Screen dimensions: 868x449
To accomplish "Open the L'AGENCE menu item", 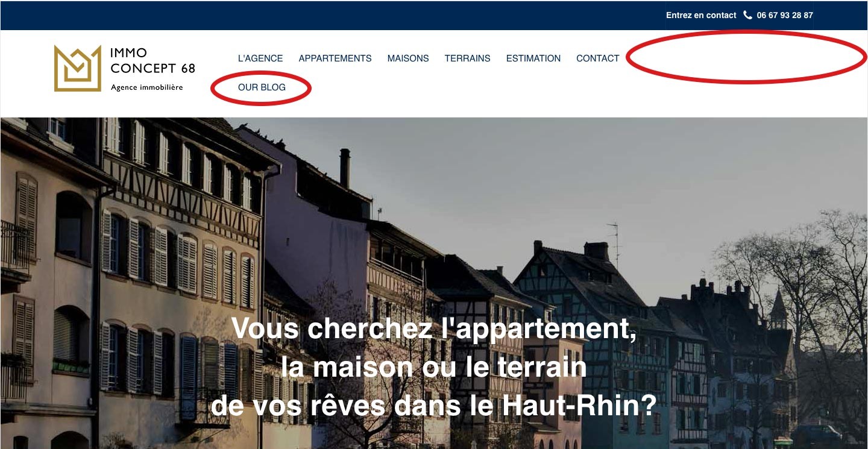I will [260, 58].
